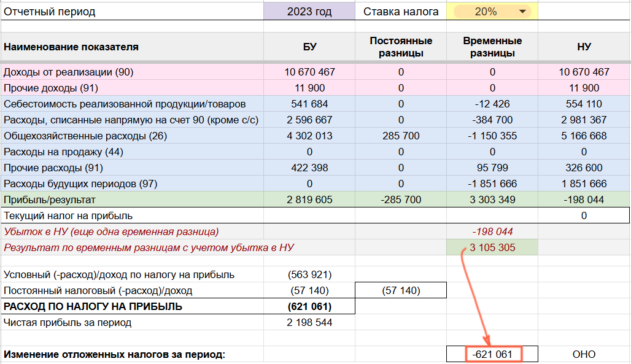The width and height of the screenshot is (631, 364).
Task: Click the -1 851 666 temporary difference cell
Action: 492,184
